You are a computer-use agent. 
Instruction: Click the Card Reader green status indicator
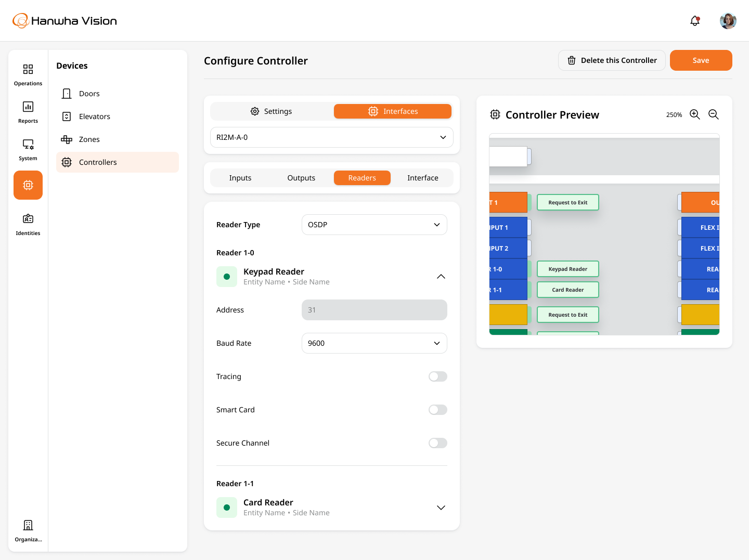point(227,507)
